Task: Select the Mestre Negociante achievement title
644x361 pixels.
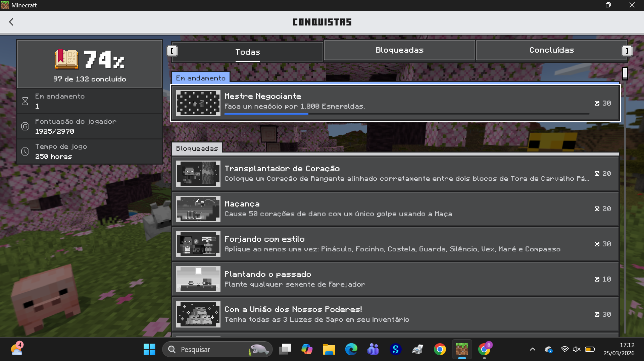Action: tap(262, 96)
